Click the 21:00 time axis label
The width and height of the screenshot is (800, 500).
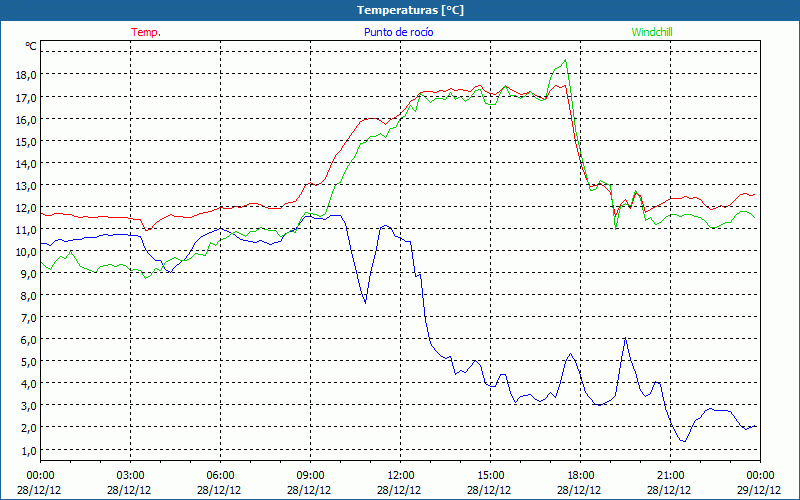click(x=670, y=476)
